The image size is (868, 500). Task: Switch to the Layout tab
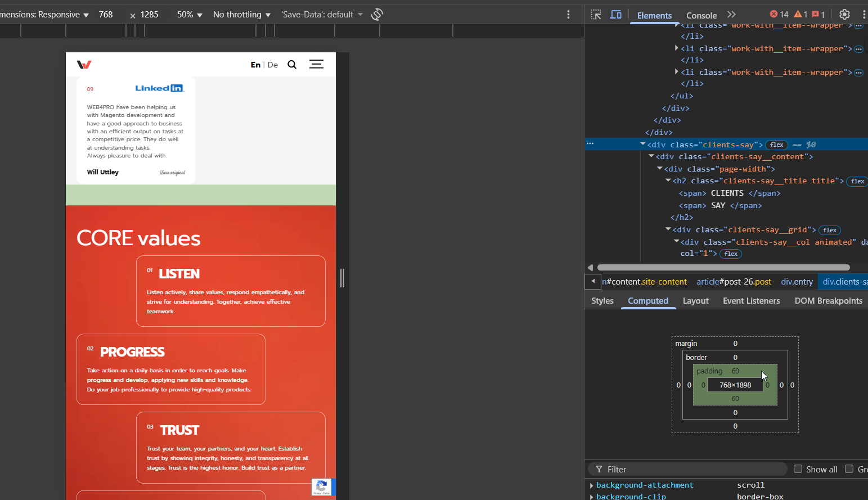tap(695, 301)
